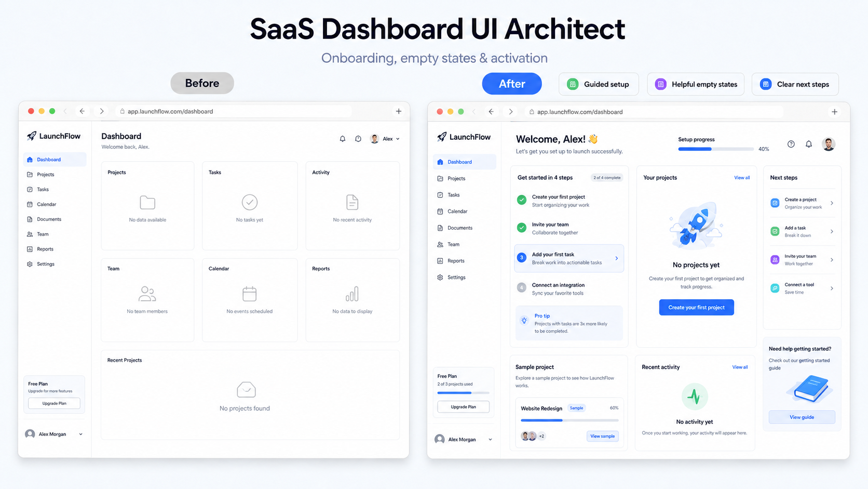868x489 pixels.
Task: Click View all link in Recent activity
Action: (740, 367)
